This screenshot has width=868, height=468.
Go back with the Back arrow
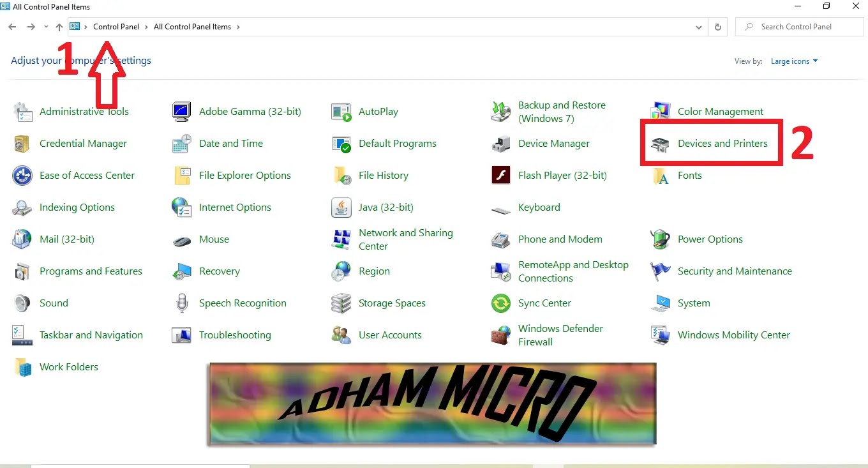(12, 27)
